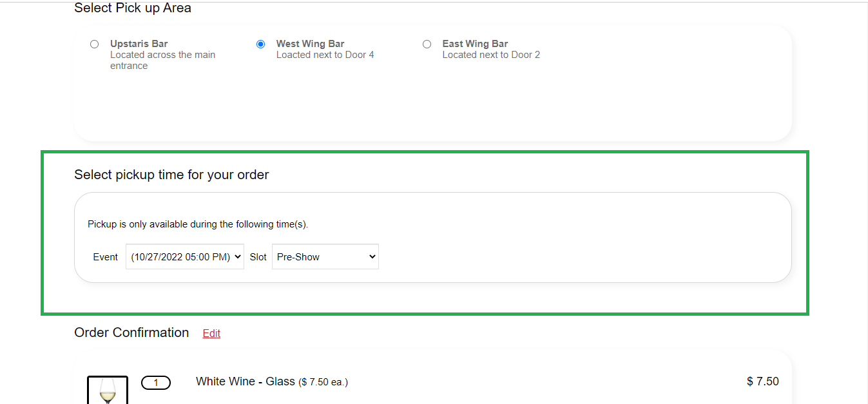Click the White Wine - Glass item name
Image resolution: width=868 pixels, height=404 pixels.
245,381
